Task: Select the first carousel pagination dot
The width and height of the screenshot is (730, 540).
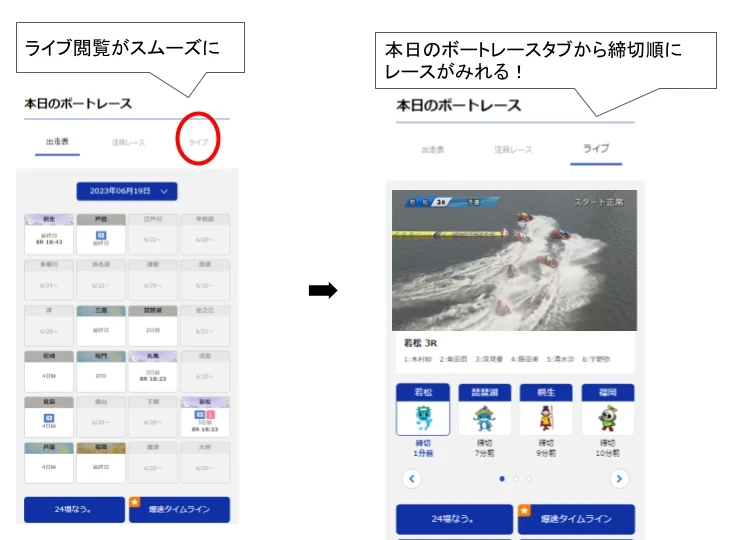Action: pyautogui.click(x=502, y=479)
